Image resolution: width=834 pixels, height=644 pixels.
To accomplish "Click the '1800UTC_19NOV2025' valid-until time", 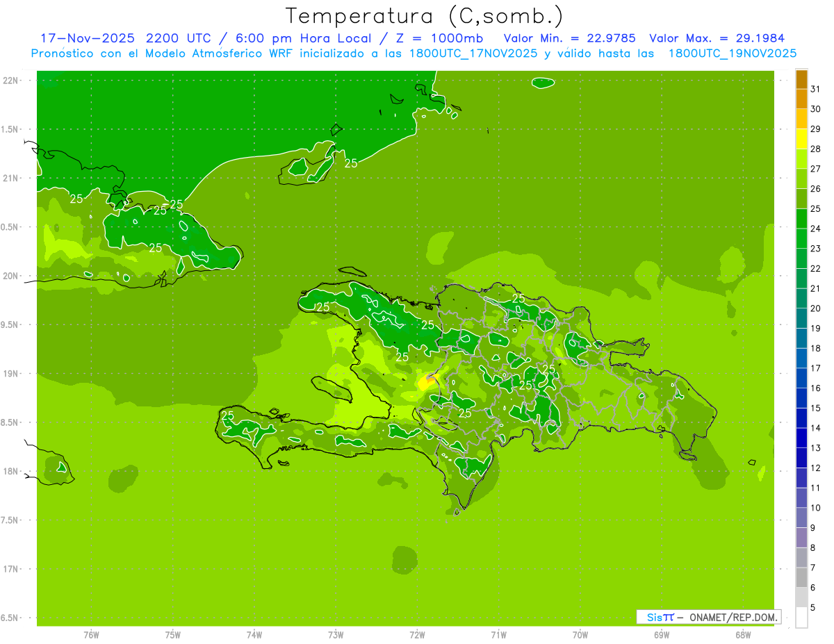I will point(733,53).
